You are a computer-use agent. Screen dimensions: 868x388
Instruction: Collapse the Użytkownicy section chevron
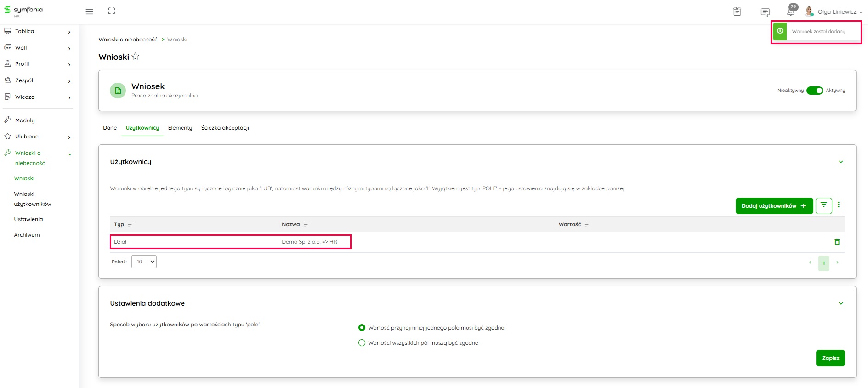(841, 162)
